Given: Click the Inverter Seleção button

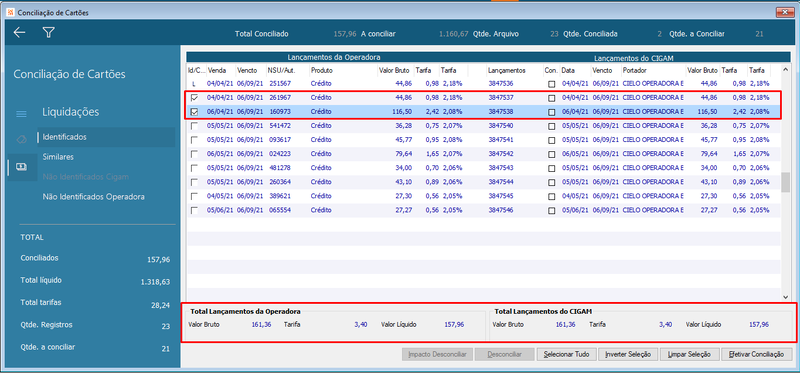Looking at the screenshot, I should point(628,354).
